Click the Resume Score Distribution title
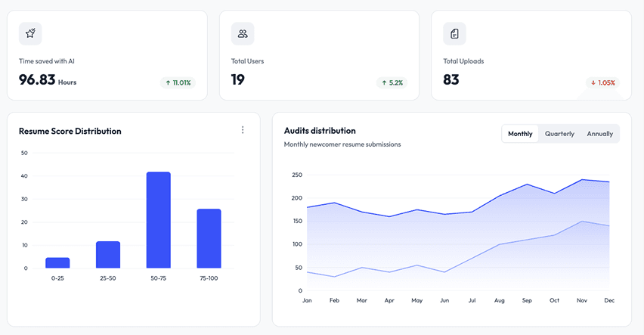644x335 pixels. tap(70, 131)
